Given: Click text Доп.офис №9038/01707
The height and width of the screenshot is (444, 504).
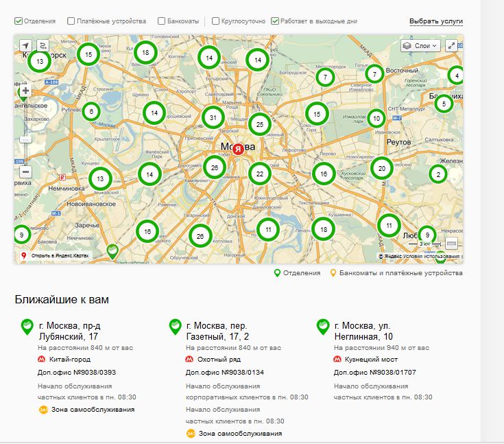Looking at the screenshot, I should coord(375,372).
